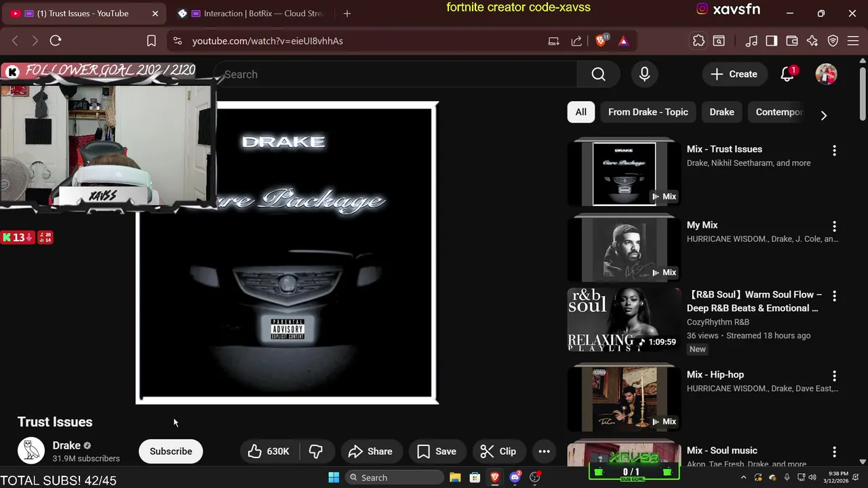
Task: Open the browser main hamburger menu
Action: (x=853, y=41)
